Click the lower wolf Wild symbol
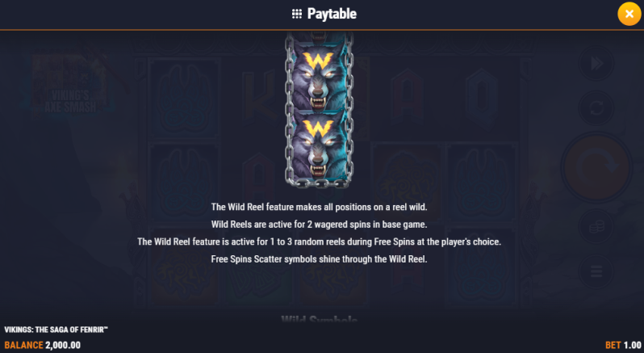 [x=319, y=145]
